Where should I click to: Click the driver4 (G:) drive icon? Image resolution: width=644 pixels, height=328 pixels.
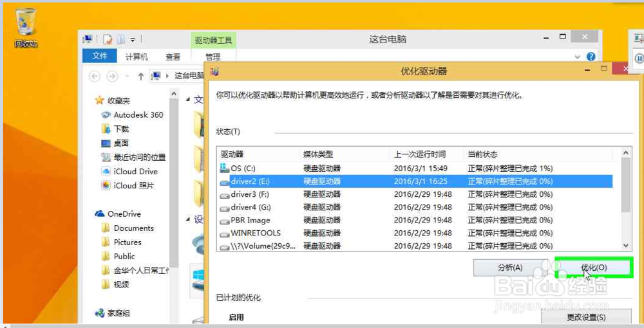(224, 208)
